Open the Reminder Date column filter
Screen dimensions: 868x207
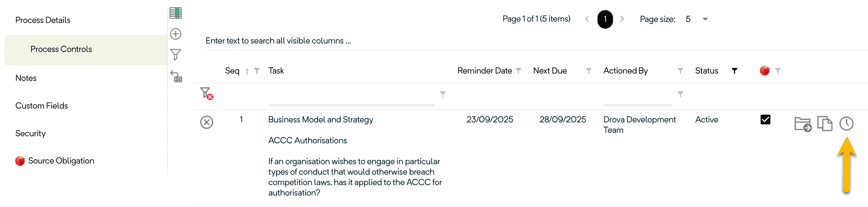518,71
